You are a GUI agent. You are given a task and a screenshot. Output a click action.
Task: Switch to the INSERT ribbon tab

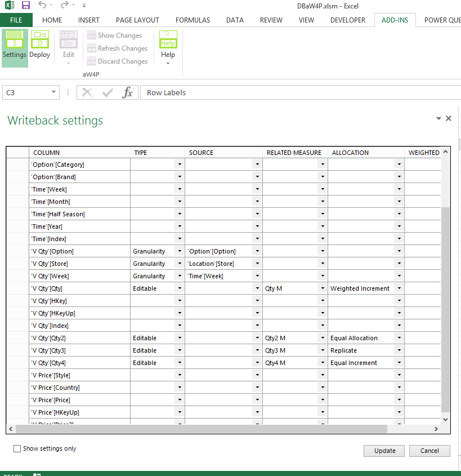click(x=88, y=20)
